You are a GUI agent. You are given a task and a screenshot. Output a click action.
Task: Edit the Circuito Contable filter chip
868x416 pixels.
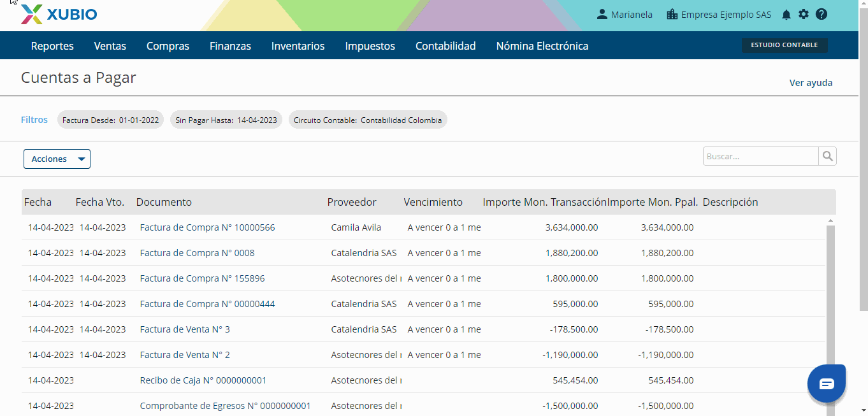(x=368, y=120)
